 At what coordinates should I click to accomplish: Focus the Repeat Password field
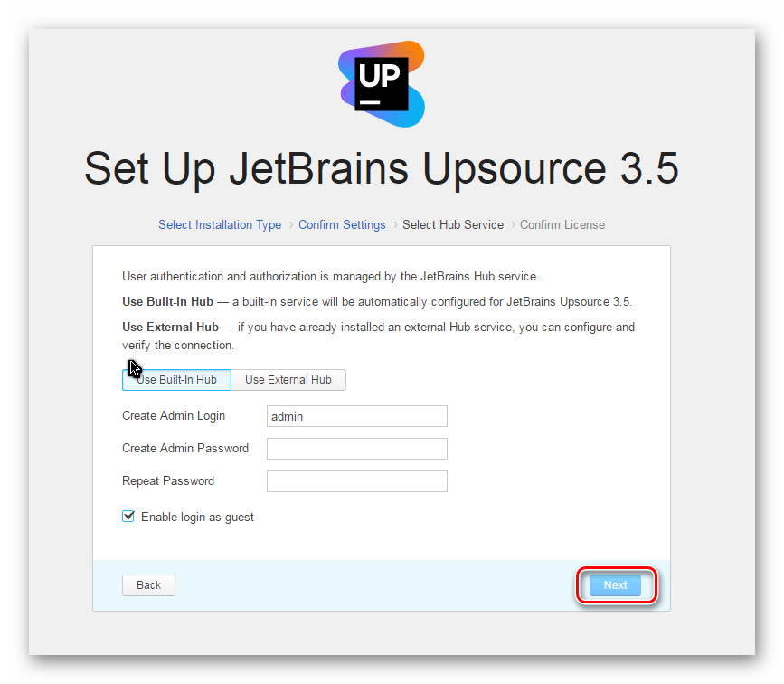click(x=357, y=481)
